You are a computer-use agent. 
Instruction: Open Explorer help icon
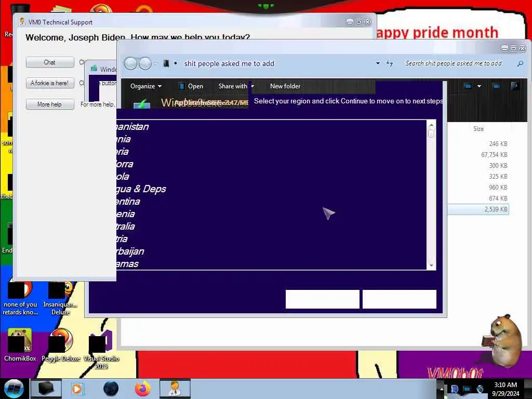point(515,86)
